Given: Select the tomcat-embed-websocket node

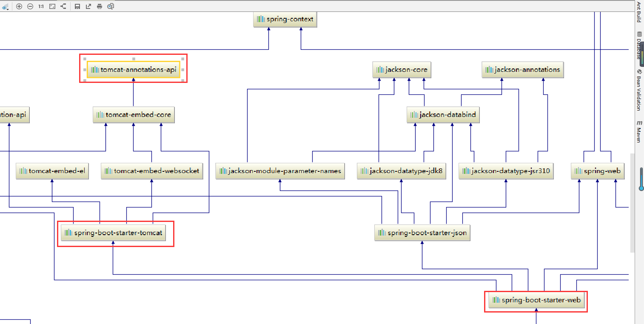Looking at the screenshot, I should (152, 171).
